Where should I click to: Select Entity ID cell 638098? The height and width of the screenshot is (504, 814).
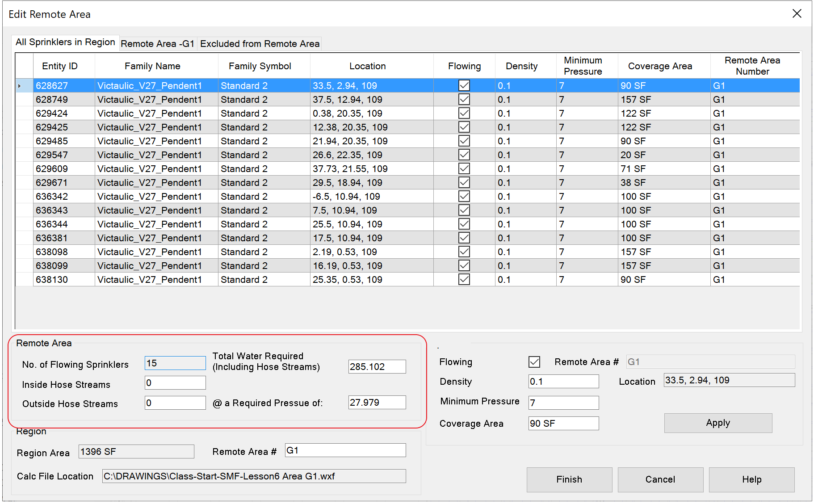pyautogui.click(x=64, y=252)
